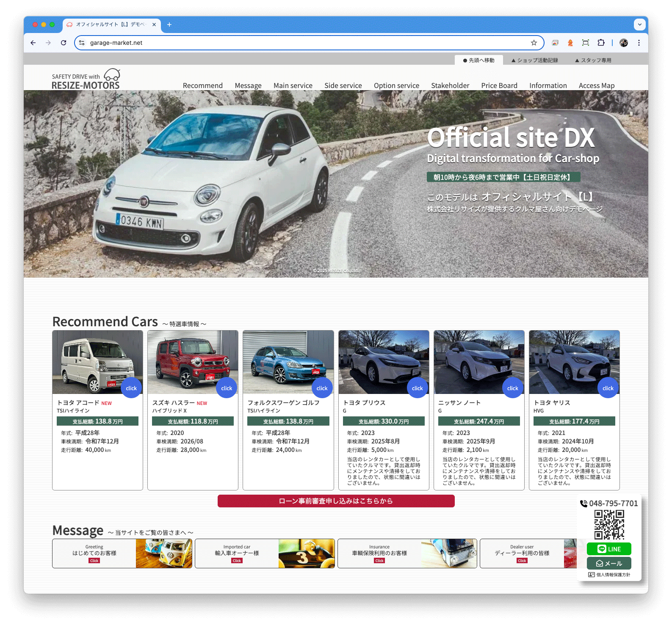Open the Price Board menu item
This screenshot has width=672, height=625.
499,85
